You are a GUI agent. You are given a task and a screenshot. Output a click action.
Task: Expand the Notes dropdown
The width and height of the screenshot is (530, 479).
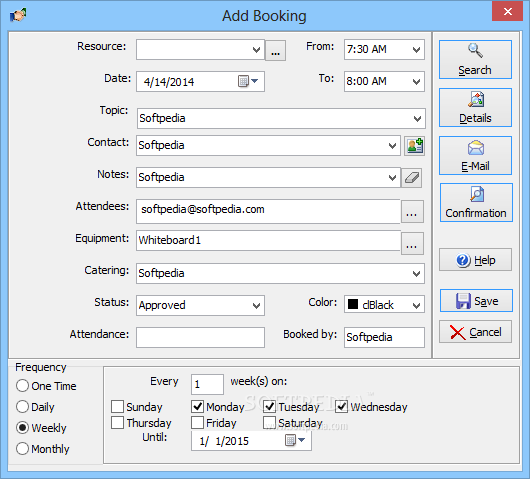click(x=392, y=177)
